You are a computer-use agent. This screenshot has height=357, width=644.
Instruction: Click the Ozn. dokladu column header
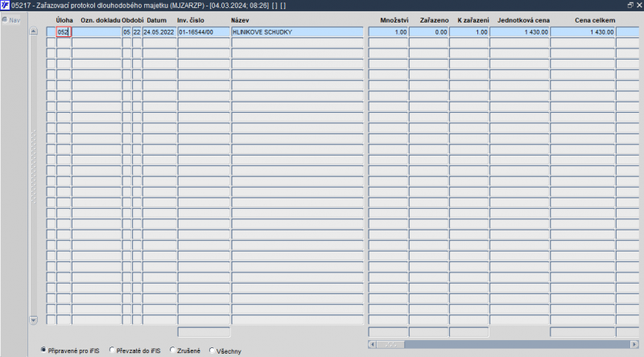[x=100, y=20]
